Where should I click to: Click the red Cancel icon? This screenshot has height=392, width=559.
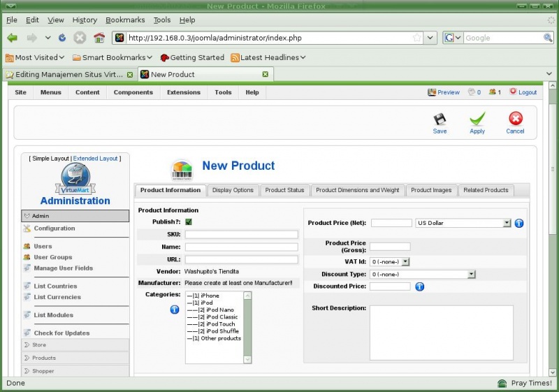(515, 119)
